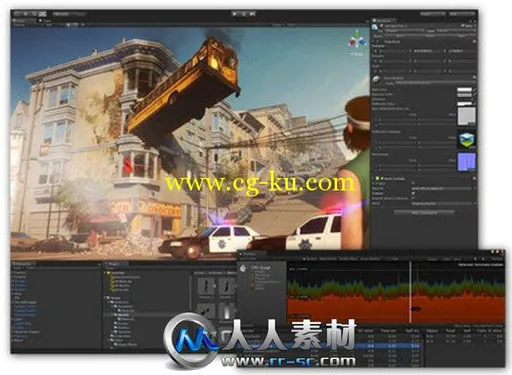The height and width of the screenshot is (375, 512).
Task: Select the second asset thumbnail in top row
Action: [227, 287]
